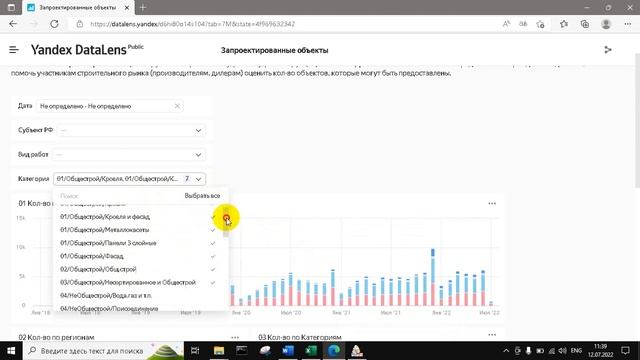Click the browser address bar URL
Viewport: 640px width, 360px height.
point(192,24)
